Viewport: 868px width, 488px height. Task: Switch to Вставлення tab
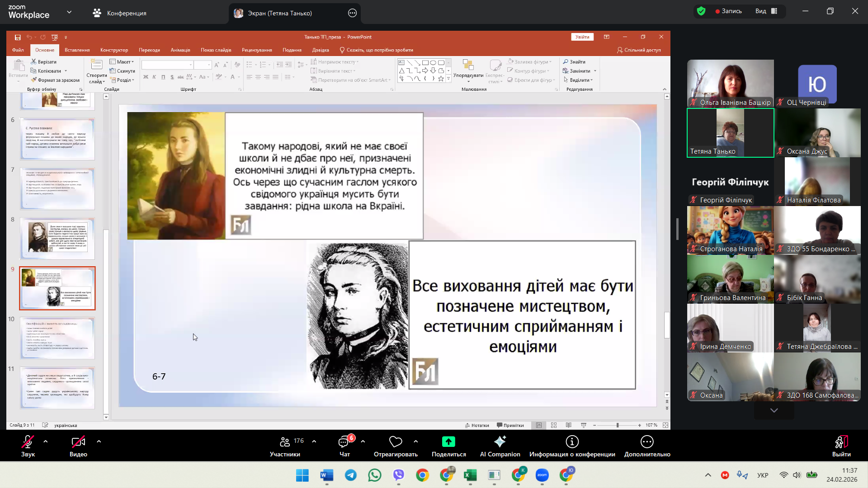77,50
